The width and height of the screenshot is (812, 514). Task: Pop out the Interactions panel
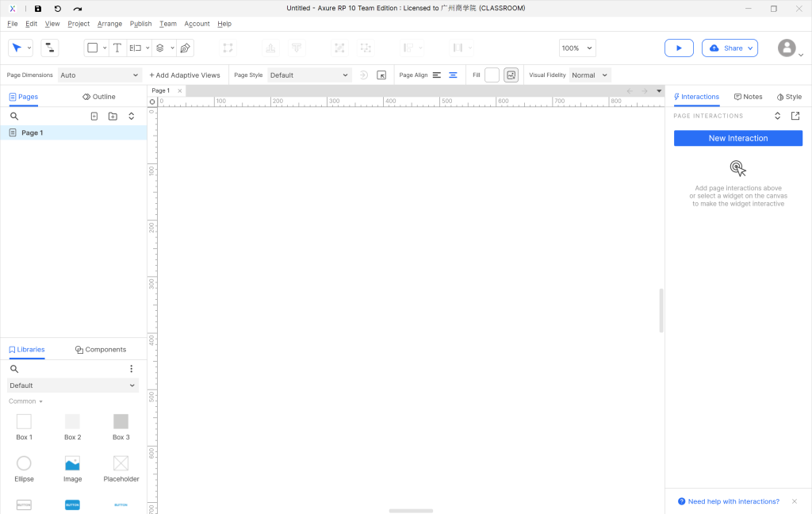coord(795,116)
